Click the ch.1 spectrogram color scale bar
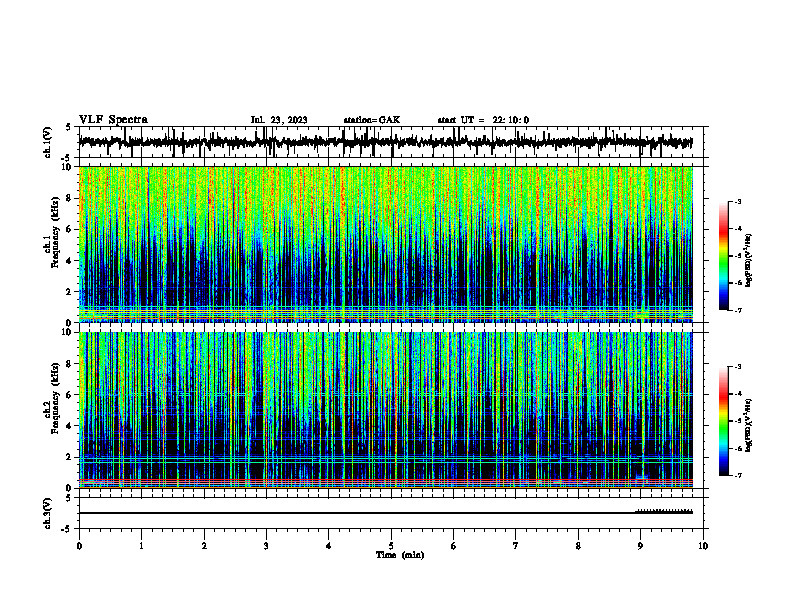The height and width of the screenshot is (612, 792). coord(724,256)
